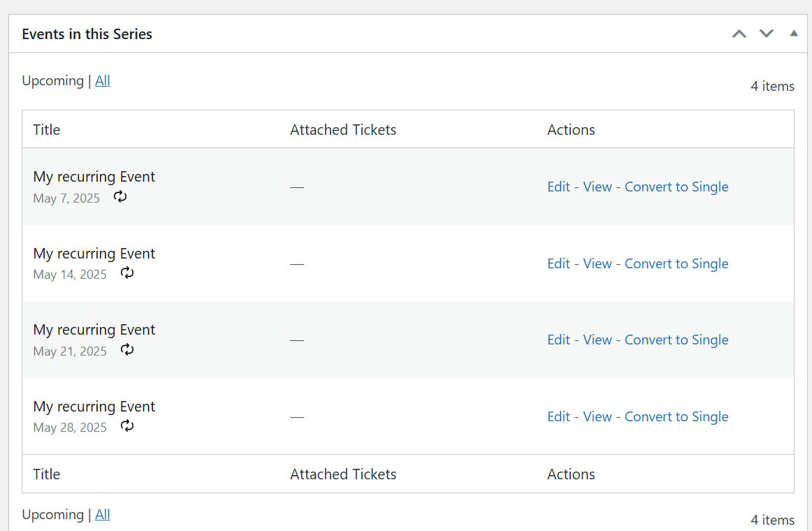Move the Events panel down using the down chevron
The height and width of the screenshot is (531, 812).
(766, 33)
